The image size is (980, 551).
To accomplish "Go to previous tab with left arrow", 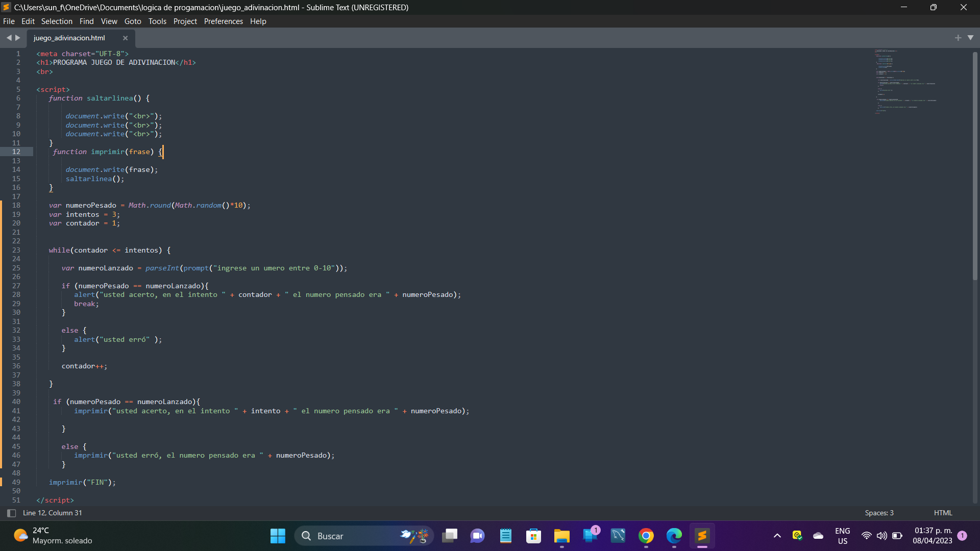I will pyautogui.click(x=9, y=38).
